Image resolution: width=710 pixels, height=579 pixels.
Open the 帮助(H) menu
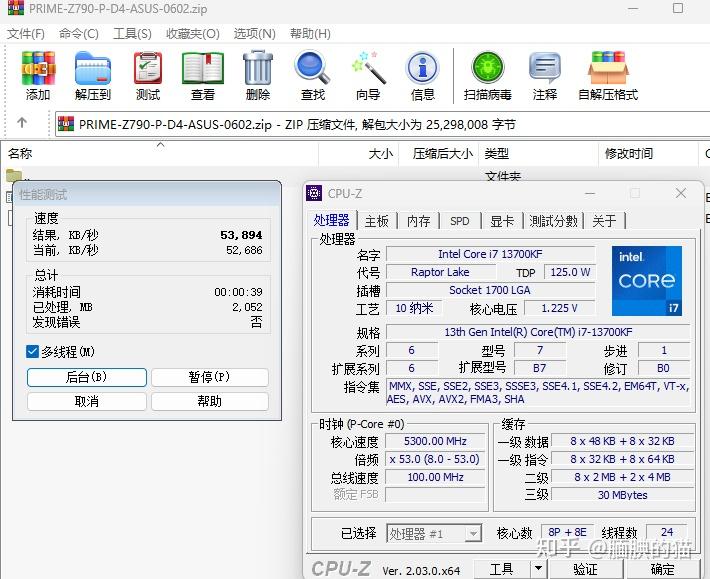[310, 34]
